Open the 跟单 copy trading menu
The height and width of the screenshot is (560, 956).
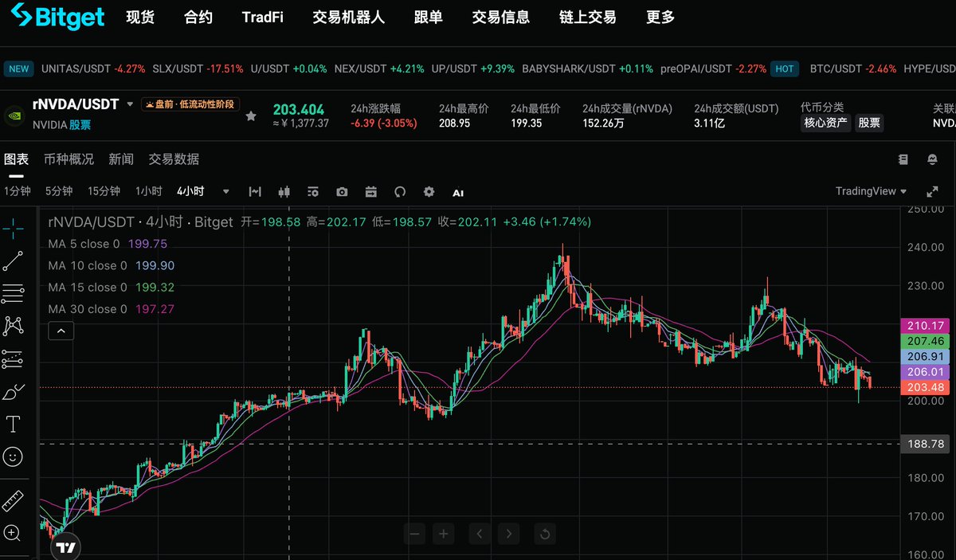click(x=429, y=17)
